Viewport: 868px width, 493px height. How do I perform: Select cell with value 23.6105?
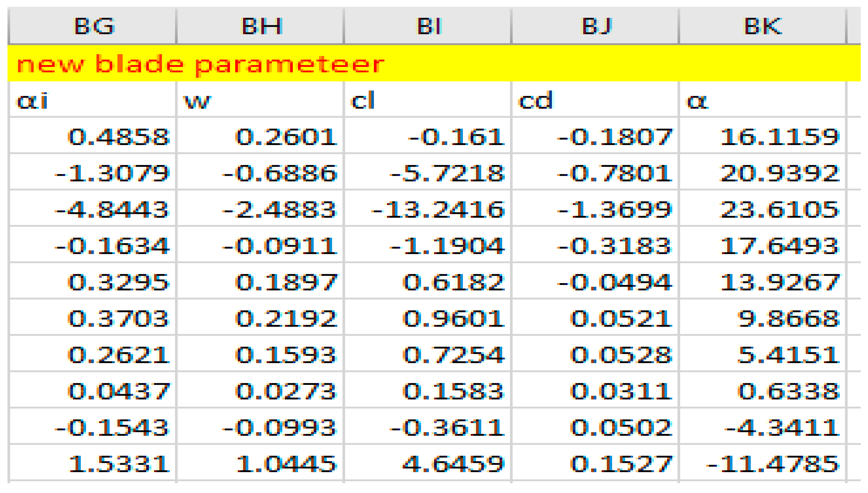coord(762,209)
